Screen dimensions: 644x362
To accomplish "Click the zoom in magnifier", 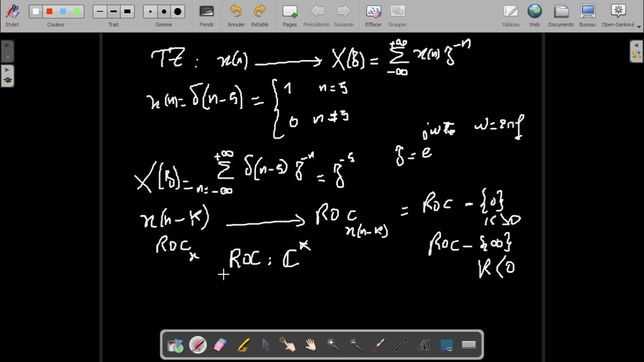I will (x=333, y=345).
